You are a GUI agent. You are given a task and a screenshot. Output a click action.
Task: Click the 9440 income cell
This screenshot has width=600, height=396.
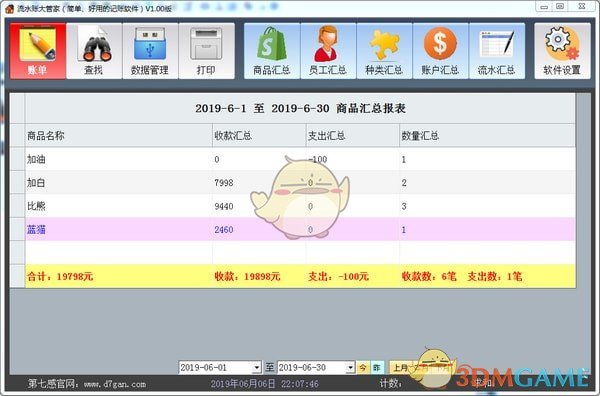[259, 206]
